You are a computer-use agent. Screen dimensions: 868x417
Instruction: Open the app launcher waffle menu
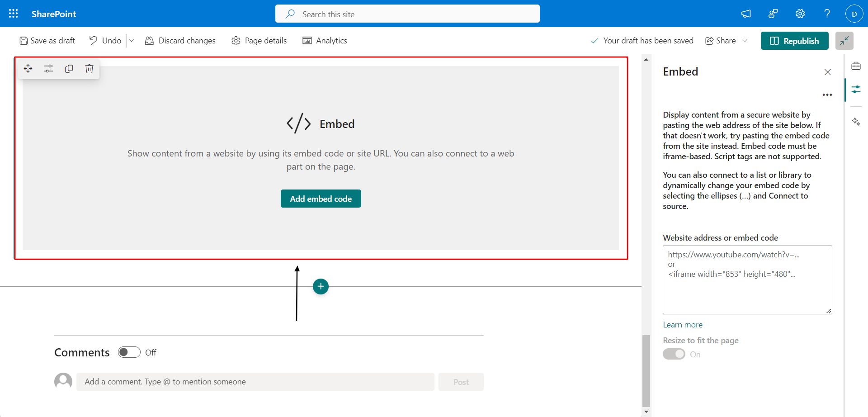click(x=14, y=14)
